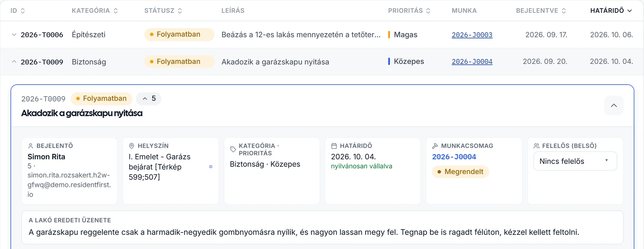Click the Építészeti category cell
Viewport: 644px width, 249px height.
click(89, 35)
